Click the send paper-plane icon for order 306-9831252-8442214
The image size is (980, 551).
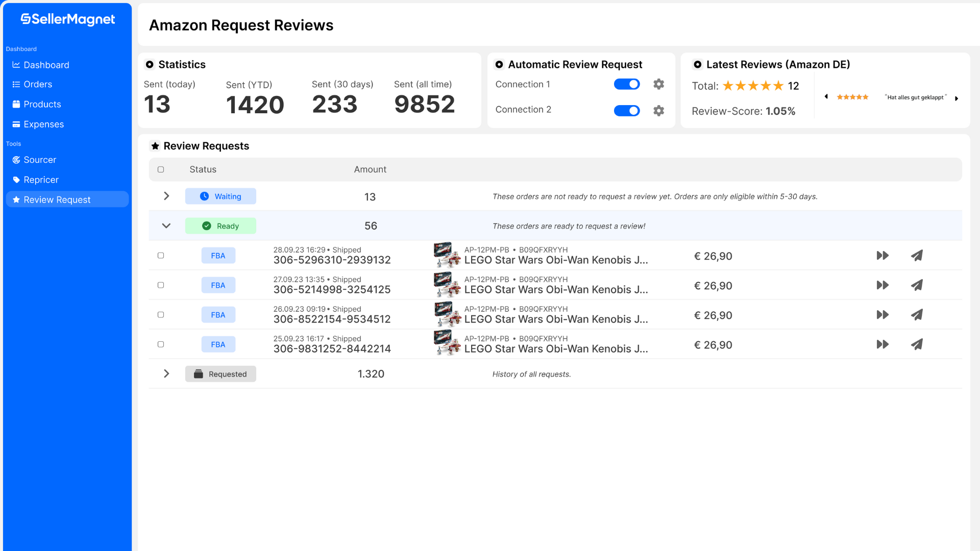pos(917,344)
